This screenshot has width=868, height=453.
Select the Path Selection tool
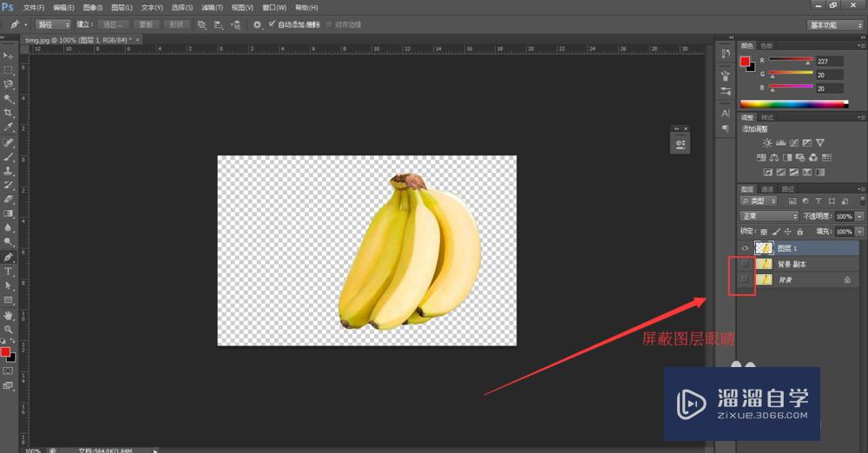click(x=8, y=286)
